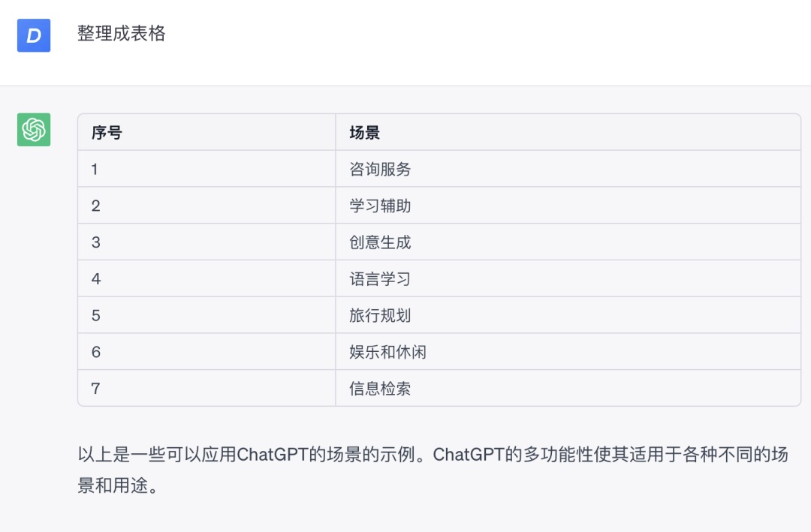Screen dimensions: 811x532
Task: Click the "语言学习" table cell
Action: tap(381, 279)
